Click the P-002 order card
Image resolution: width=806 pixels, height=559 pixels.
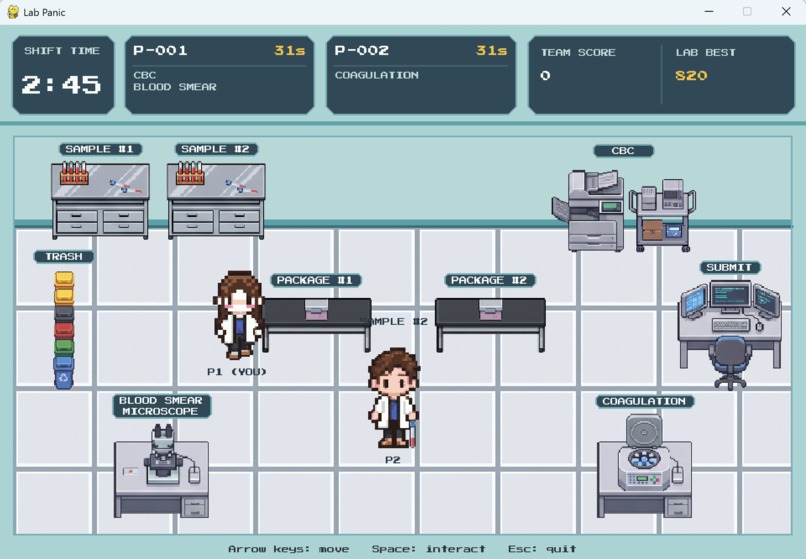(x=421, y=75)
